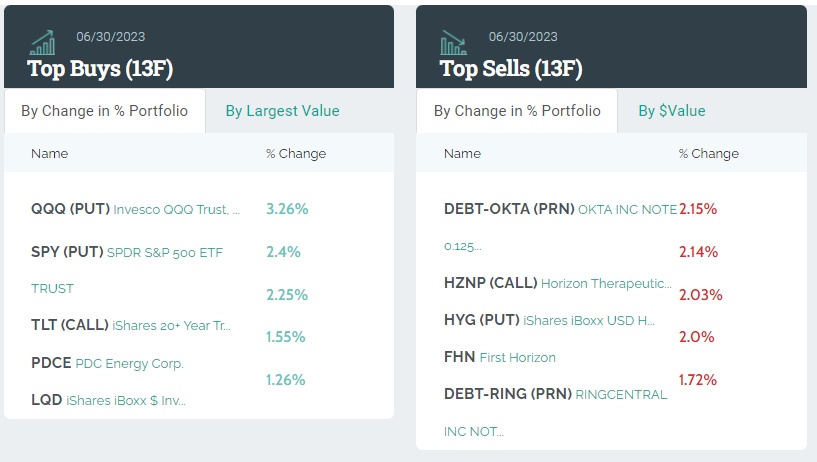
Task: Click the Top Sells (13F) heading
Action: (511, 69)
